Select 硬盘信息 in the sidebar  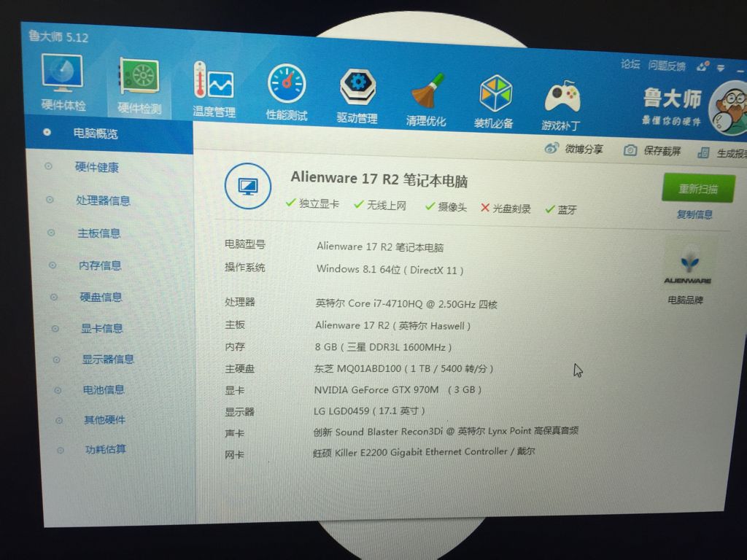[101, 297]
